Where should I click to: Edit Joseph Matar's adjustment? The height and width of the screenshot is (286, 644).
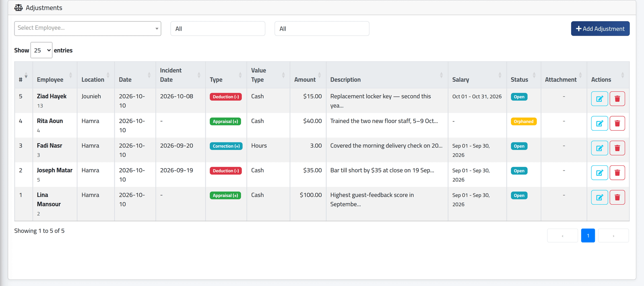pyautogui.click(x=599, y=173)
